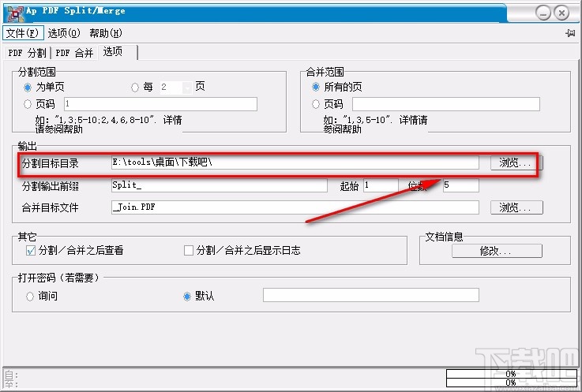
Task: Click the 分割输出前缀 label
Action: (x=50, y=186)
